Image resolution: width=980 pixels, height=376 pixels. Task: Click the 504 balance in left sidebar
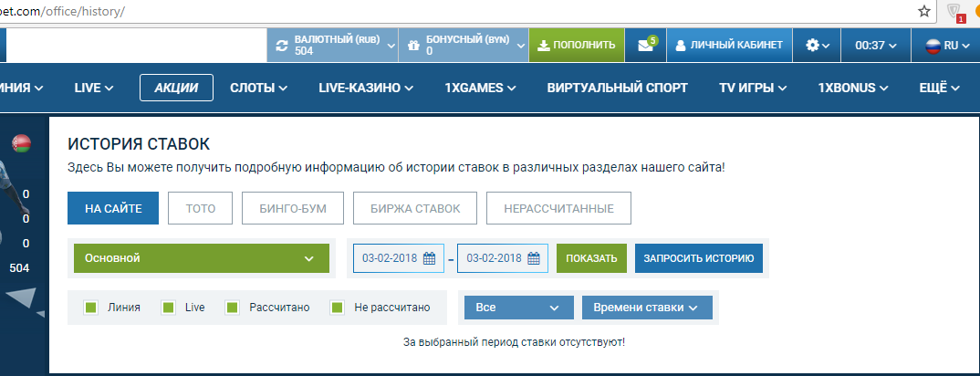[19, 268]
